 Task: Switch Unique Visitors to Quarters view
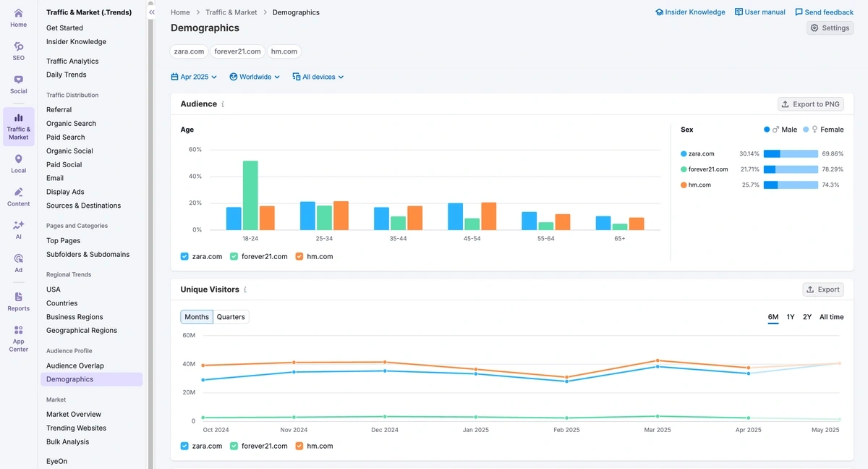click(x=231, y=317)
